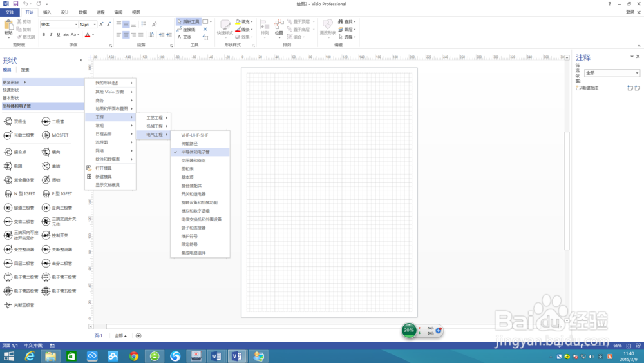Select the MOSFET shape in stencil
The width and height of the screenshot is (644, 363).
click(55, 135)
